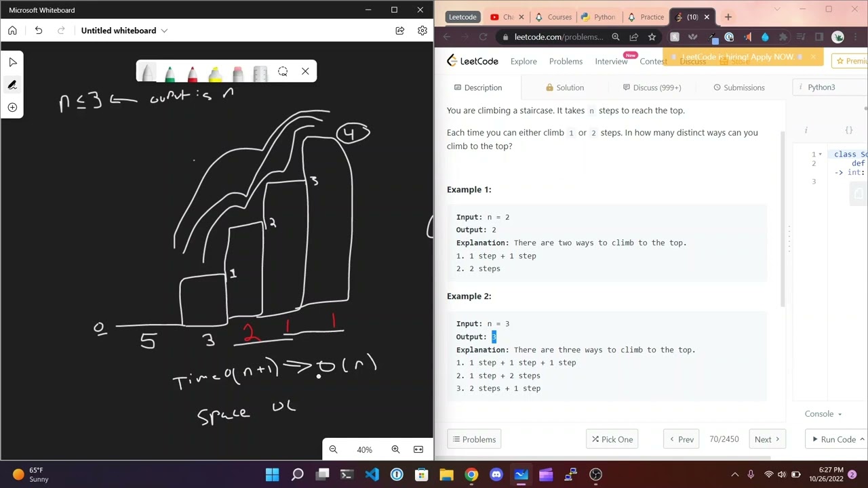Switch to the Solution tab
The width and height of the screenshot is (868, 488).
pyautogui.click(x=565, y=87)
